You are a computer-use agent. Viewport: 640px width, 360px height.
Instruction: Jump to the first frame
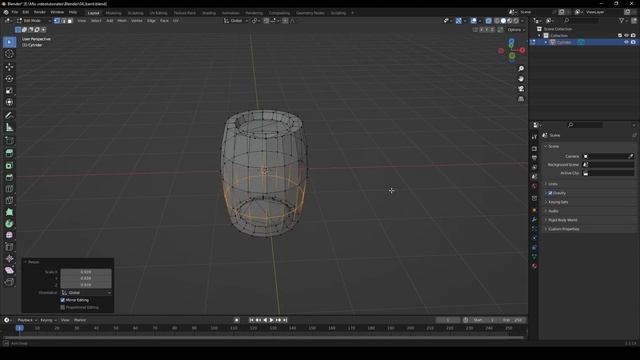click(251, 320)
